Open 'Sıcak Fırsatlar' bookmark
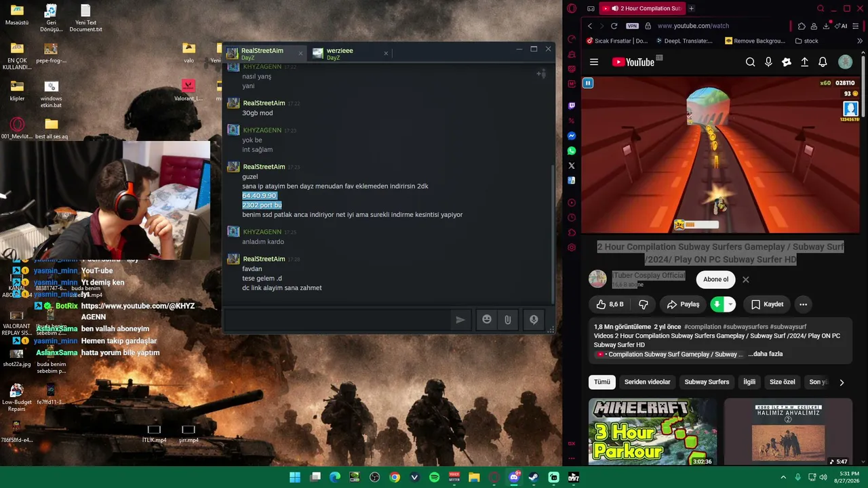The image size is (868, 488). (x=616, y=41)
